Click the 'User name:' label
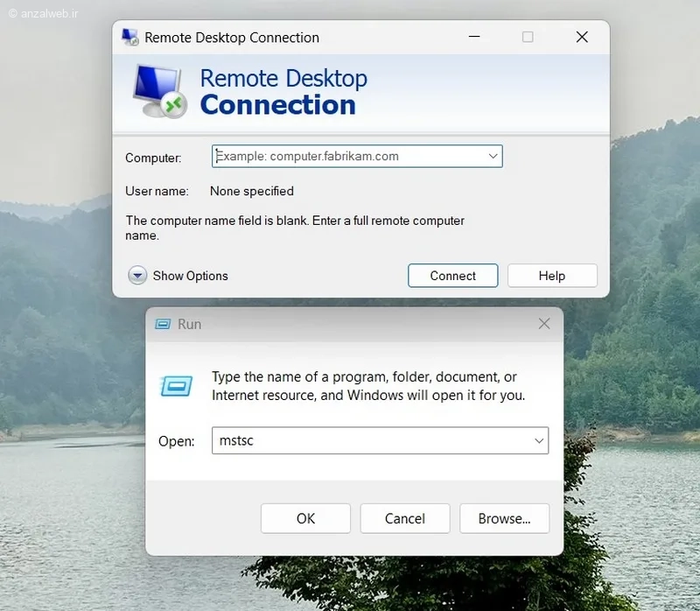Screen dimensions: 700x611 (157, 191)
